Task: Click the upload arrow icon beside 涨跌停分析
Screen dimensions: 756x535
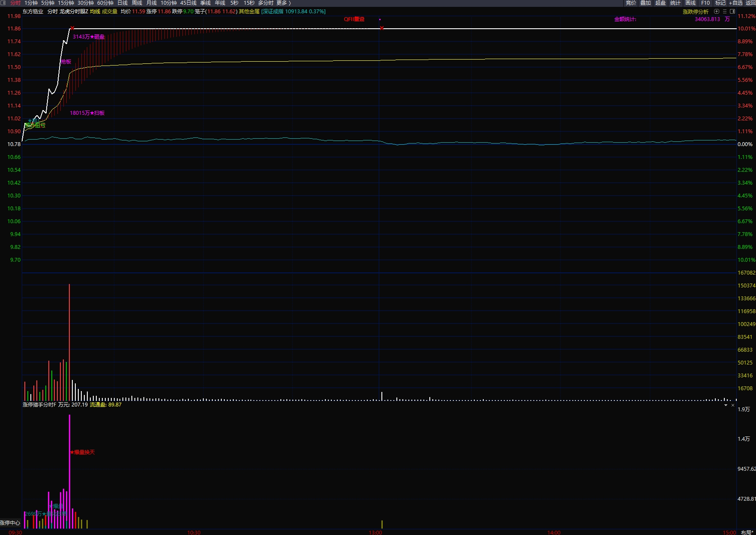Action: pos(717,12)
